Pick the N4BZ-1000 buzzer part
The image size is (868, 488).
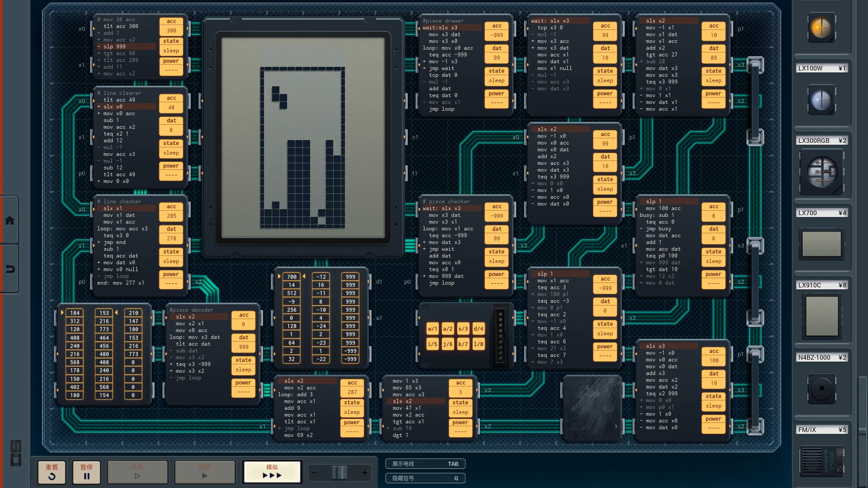(821, 388)
